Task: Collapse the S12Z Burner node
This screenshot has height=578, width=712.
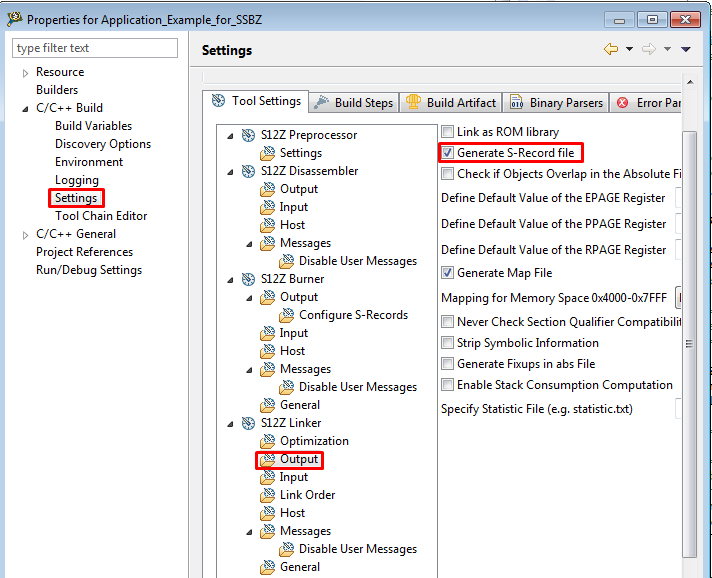Action: tap(230, 280)
